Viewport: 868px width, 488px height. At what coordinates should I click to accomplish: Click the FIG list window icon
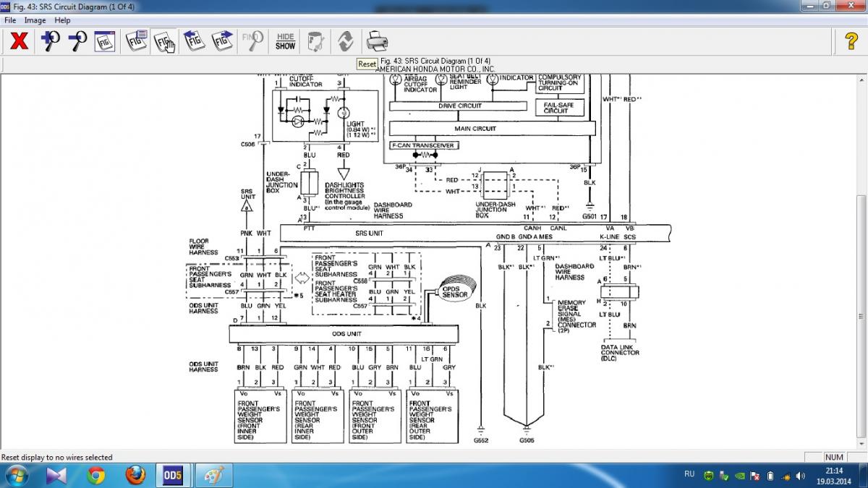(x=135, y=41)
